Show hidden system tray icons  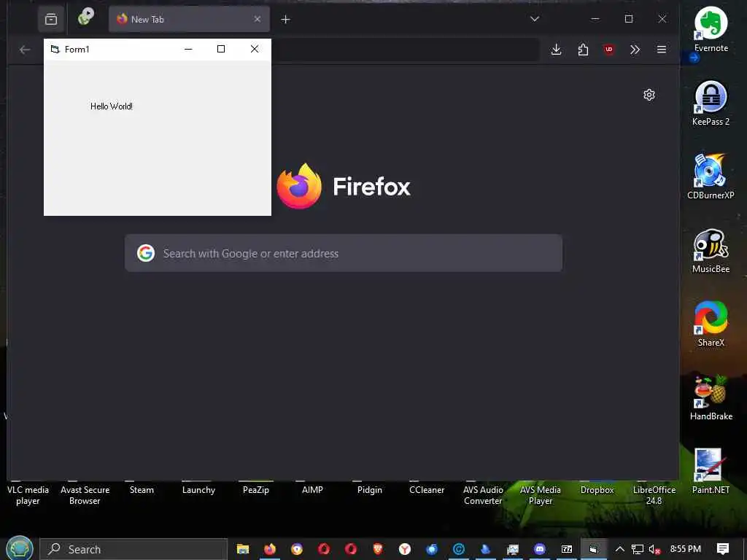pos(620,549)
